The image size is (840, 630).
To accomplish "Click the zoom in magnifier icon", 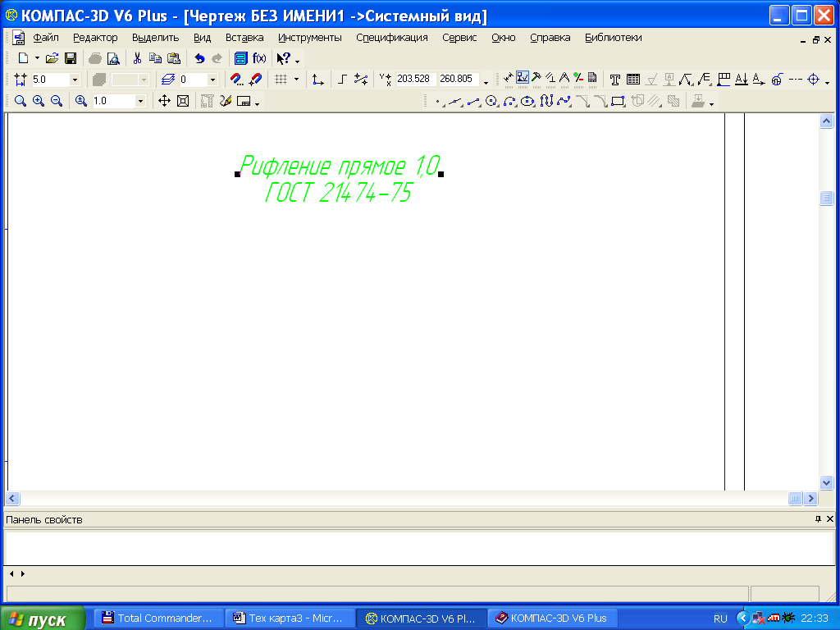I will 39,101.
